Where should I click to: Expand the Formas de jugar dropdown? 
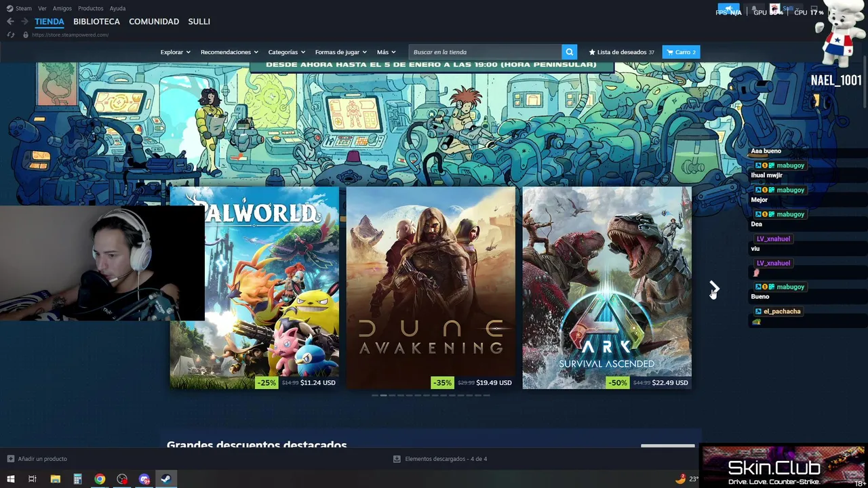click(340, 52)
